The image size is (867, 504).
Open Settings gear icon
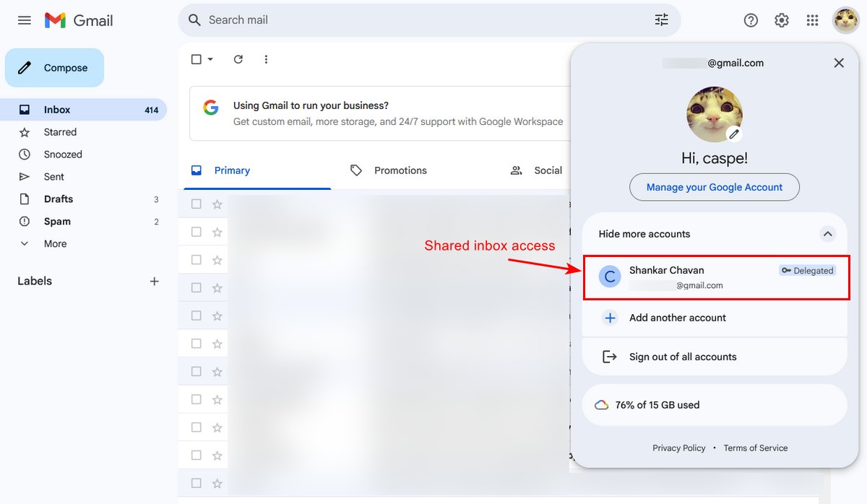(x=782, y=20)
